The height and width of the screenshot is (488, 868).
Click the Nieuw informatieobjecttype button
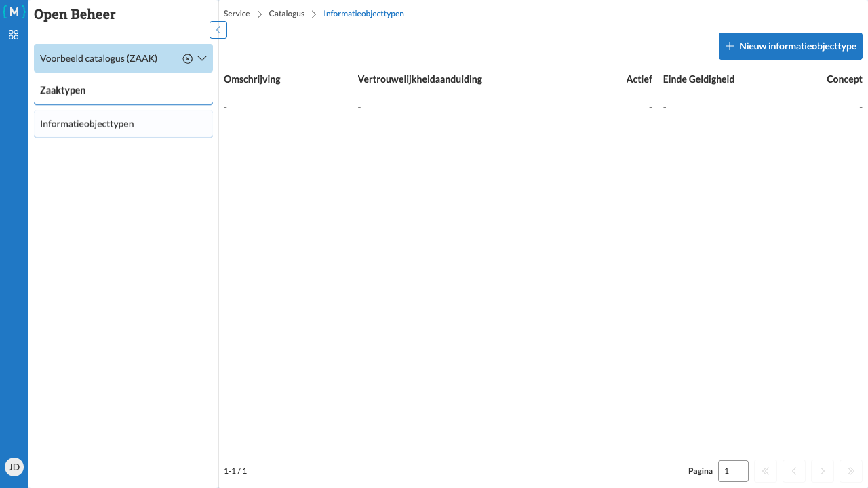pos(791,46)
